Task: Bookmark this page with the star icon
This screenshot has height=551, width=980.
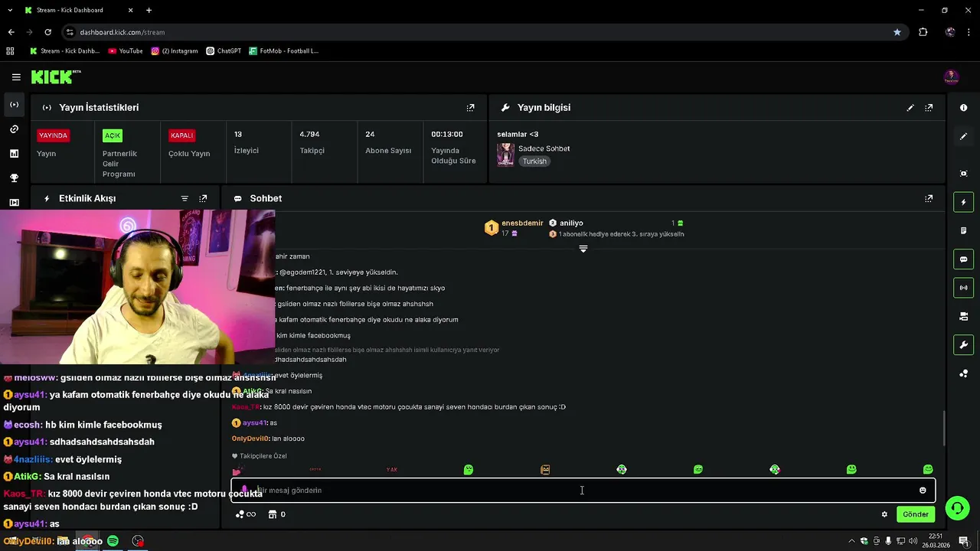Action: pos(897,32)
